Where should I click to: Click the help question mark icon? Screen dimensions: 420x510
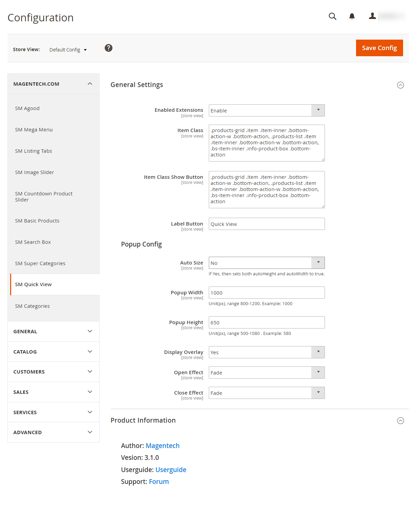(x=108, y=48)
